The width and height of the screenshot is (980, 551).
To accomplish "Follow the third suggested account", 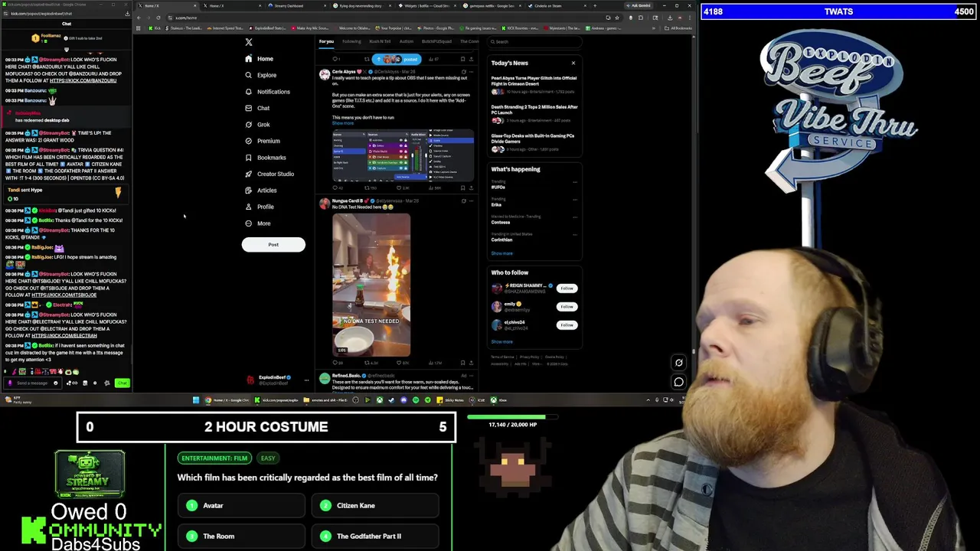I will click(x=567, y=325).
